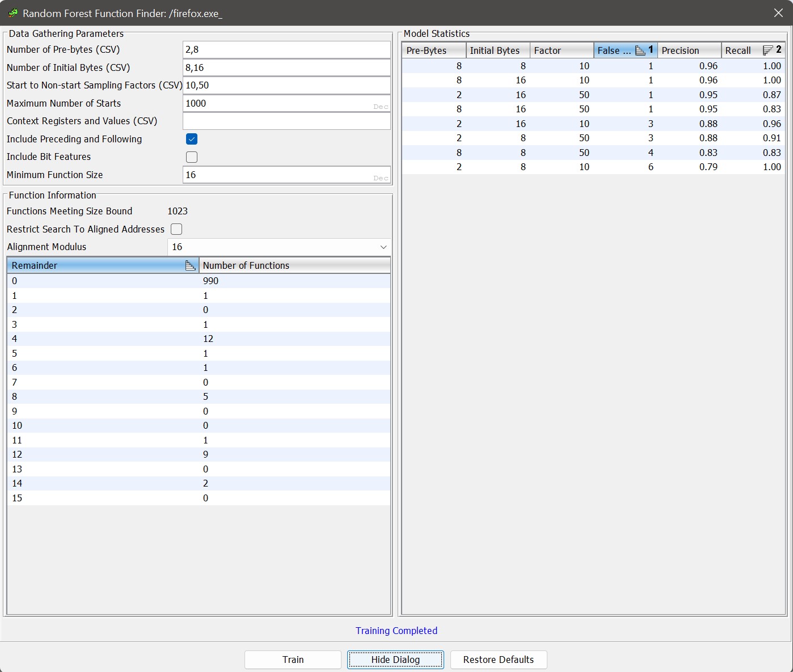
Task: Click the Sampling Factors input field
Action: pos(286,86)
